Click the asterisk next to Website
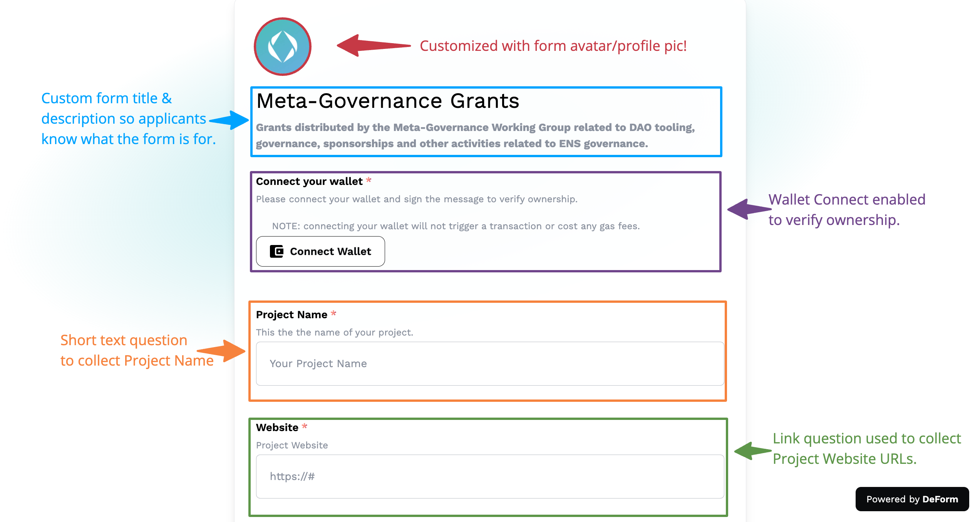Viewport: 980px width, 522px height. [305, 427]
